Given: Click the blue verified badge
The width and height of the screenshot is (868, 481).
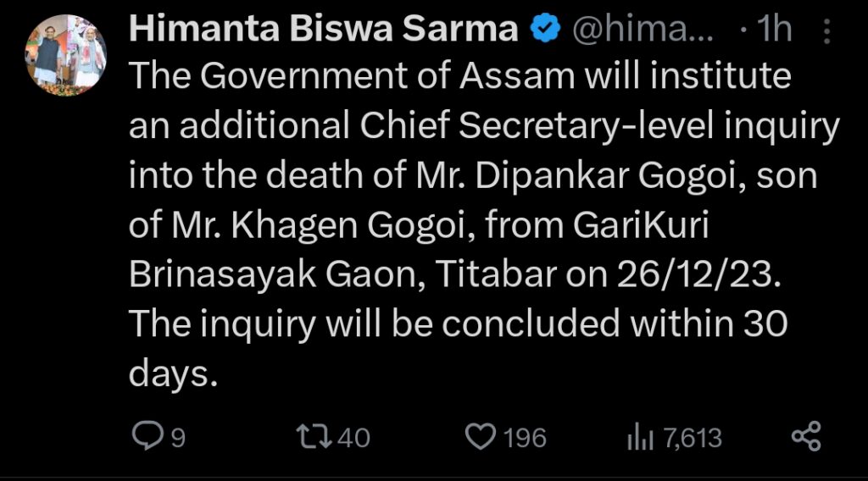Looking at the screenshot, I should 544,31.
